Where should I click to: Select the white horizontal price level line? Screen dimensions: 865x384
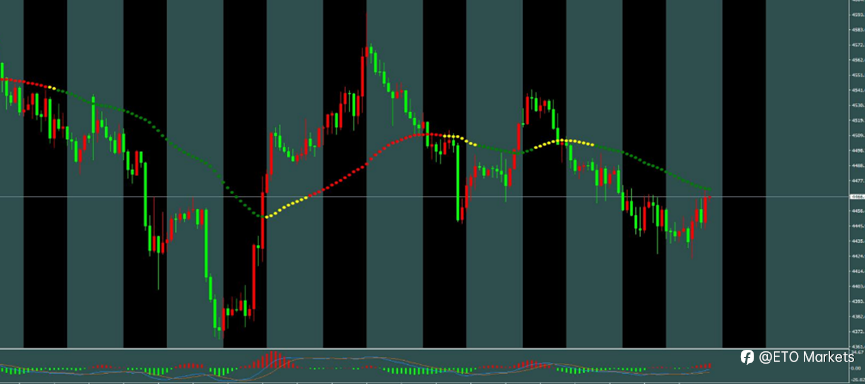pos(425,196)
